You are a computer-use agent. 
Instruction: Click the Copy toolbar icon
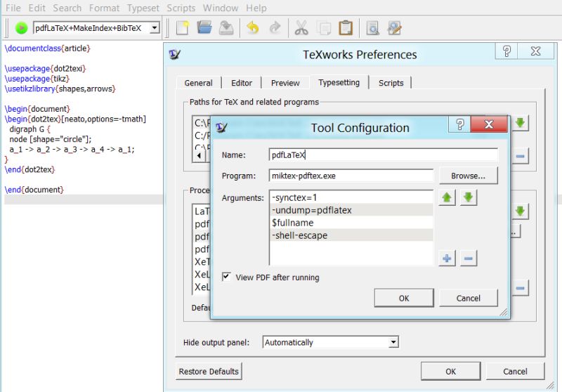(x=324, y=28)
